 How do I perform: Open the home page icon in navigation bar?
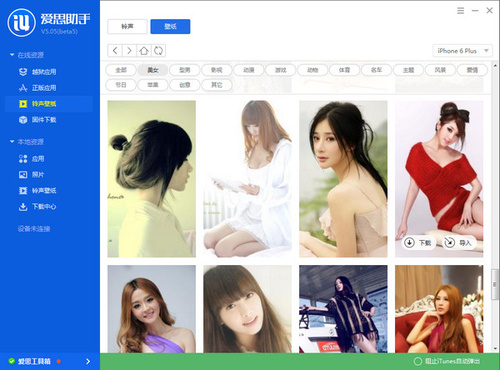[144, 51]
